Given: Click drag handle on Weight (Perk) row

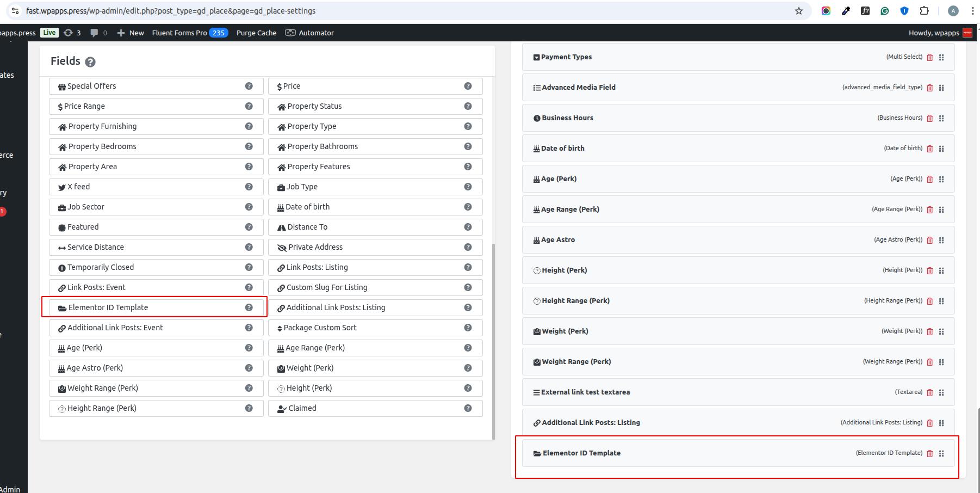Looking at the screenshot, I should [x=941, y=331].
